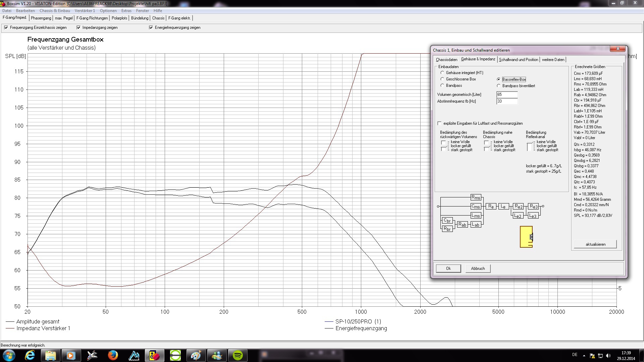Open Paint palette icon in taskbar
Viewport: 644px width, 362px height.
pyautogui.click(x=196, y=355)
